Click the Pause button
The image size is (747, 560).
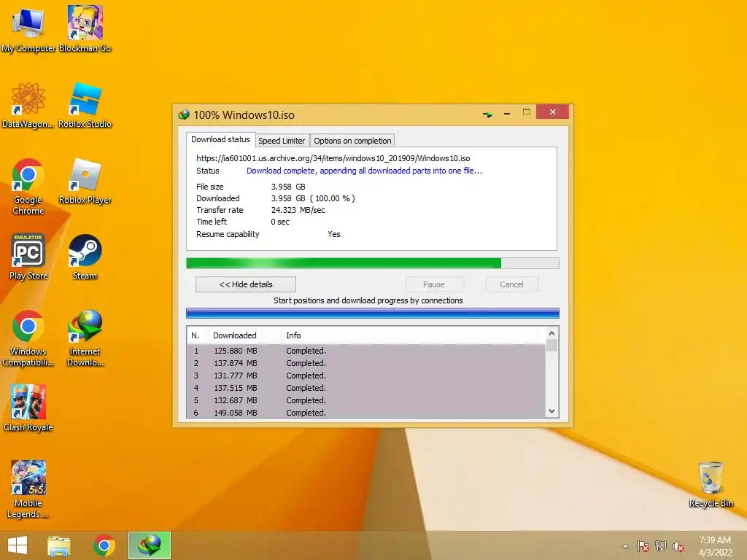[x=434, y=284]
